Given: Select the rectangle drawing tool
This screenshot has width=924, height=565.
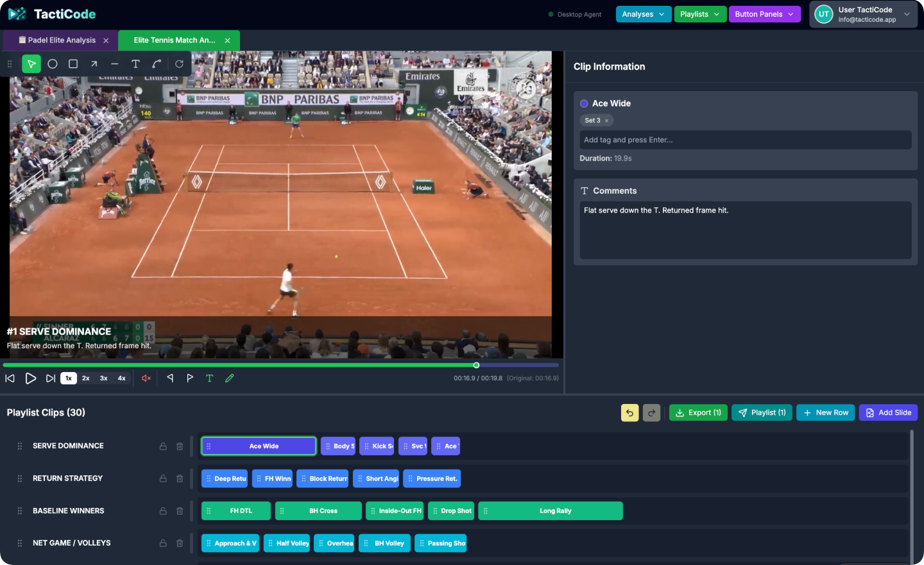Looking at the screenshot, I should tap(73, 64).
